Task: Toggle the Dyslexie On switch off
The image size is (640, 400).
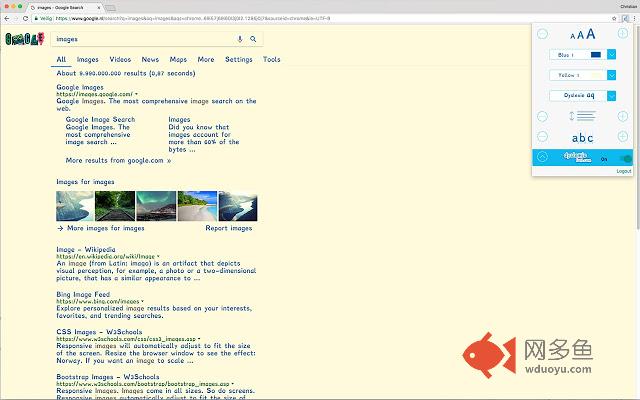Action: tap(625, 158)
